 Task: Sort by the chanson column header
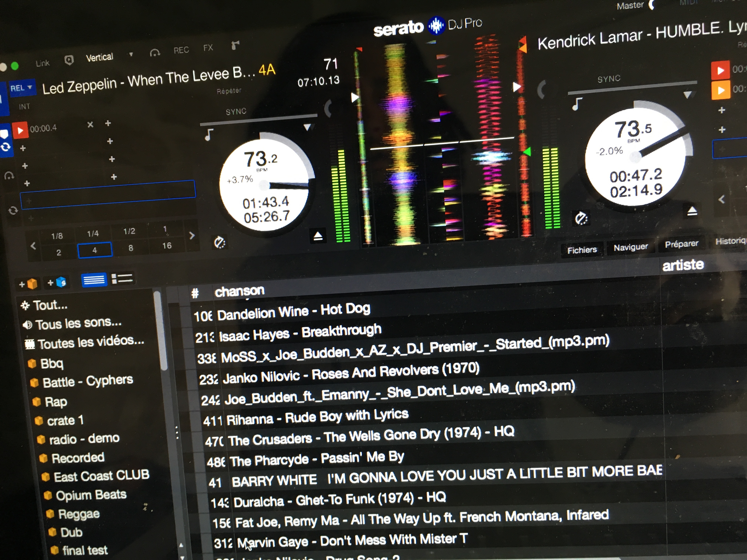[x=239, y=291]
